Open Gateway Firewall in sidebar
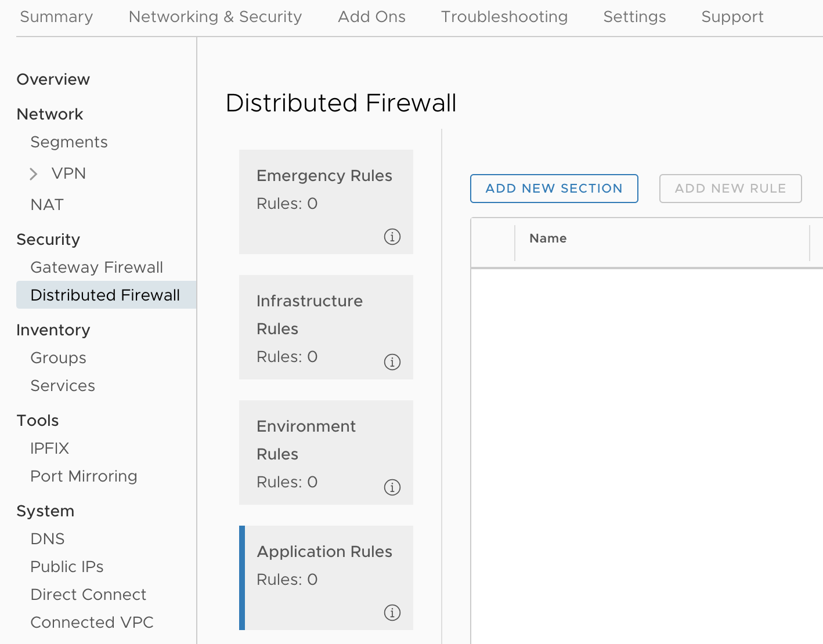Screen dimensions: 823x644 click(x=96, y=267)
